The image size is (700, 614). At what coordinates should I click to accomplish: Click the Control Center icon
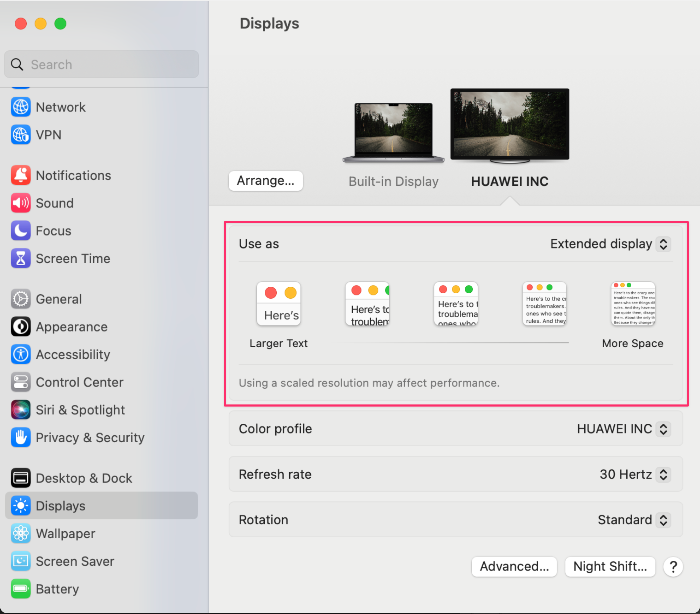tap(21, 382)
